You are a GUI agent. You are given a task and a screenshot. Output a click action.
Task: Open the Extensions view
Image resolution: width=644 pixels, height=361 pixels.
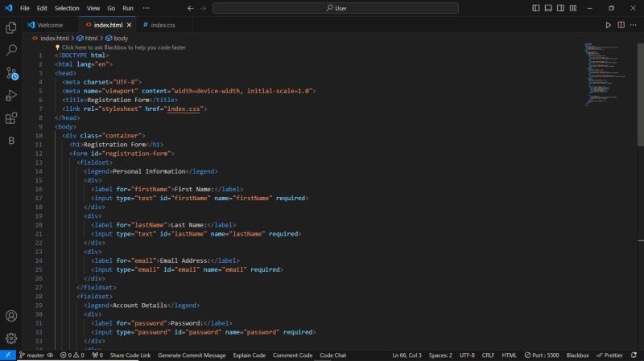pos(11,118)
